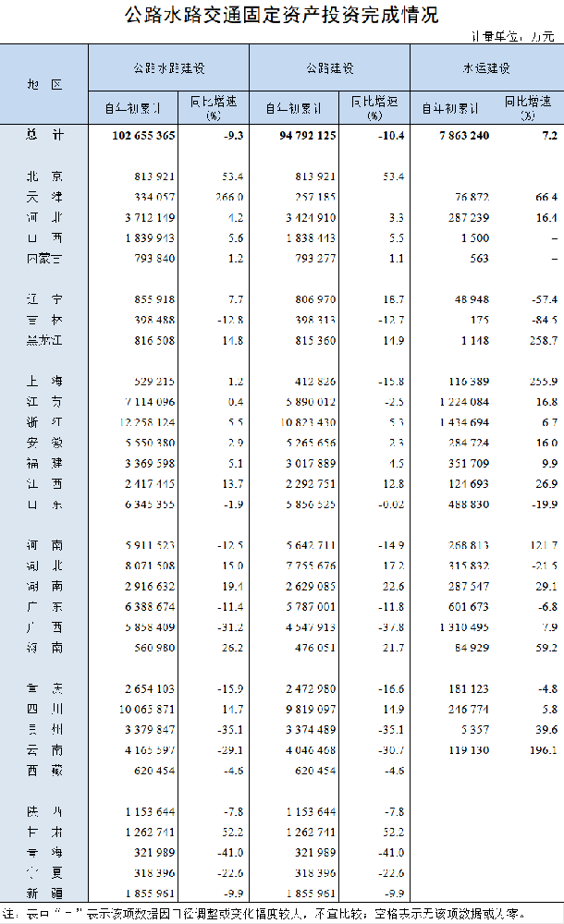Click the 西藏 row label

(x=44, y=771)
